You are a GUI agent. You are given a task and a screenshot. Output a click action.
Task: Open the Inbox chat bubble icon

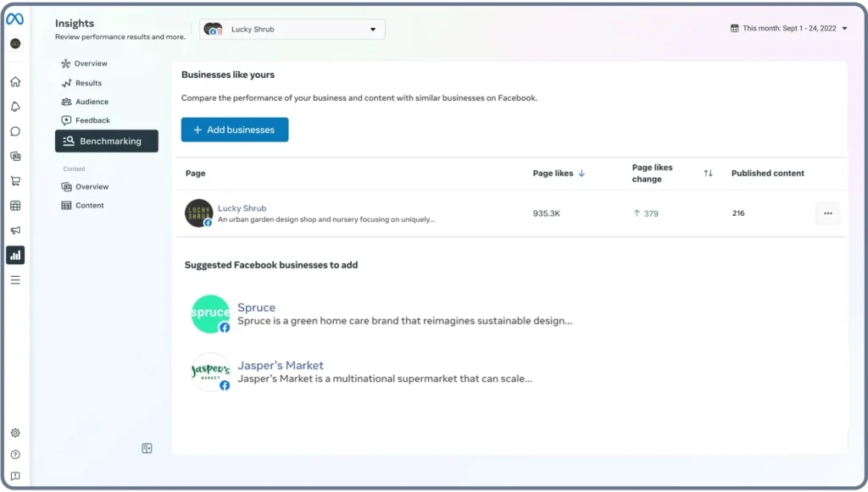pyautogui.click(x=15, y=131)
